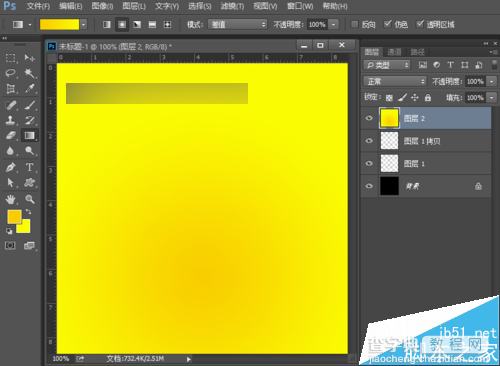The width and height of the screenshot is (500, 366).
Task: Click the options bar opacity field
Action: tap(317, 24)
